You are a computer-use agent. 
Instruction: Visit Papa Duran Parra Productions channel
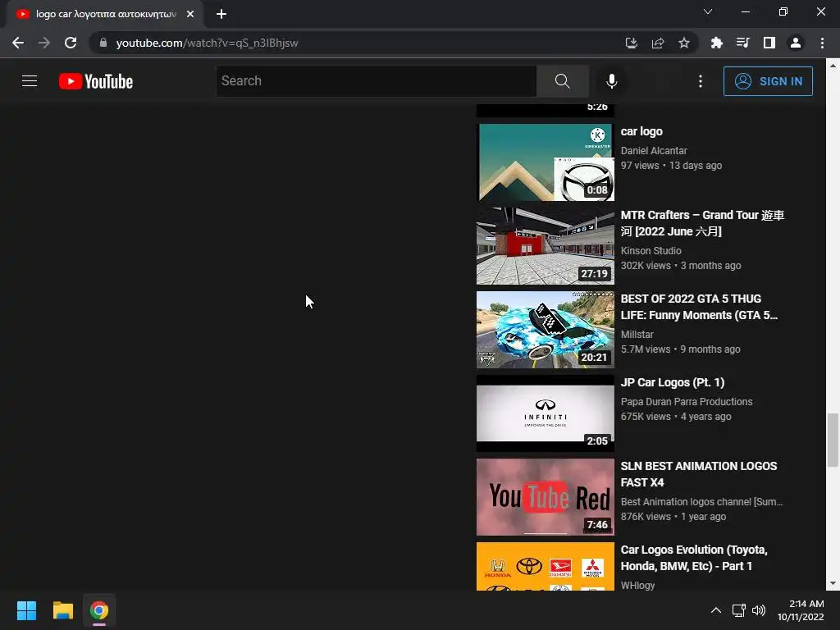pos(687,402)
